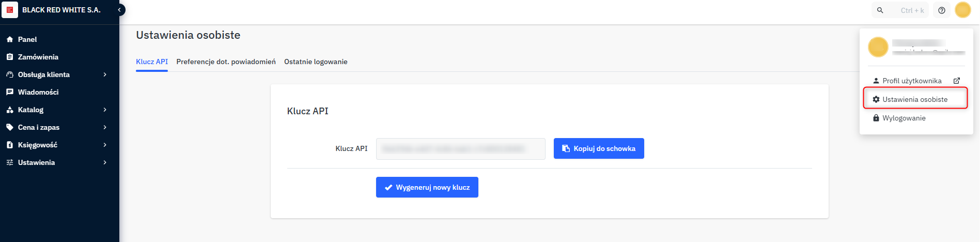The width and height of the screenshot is (980, 242).
Task: Expand the Obsługa klienta submenu
Action: point(105,74)
